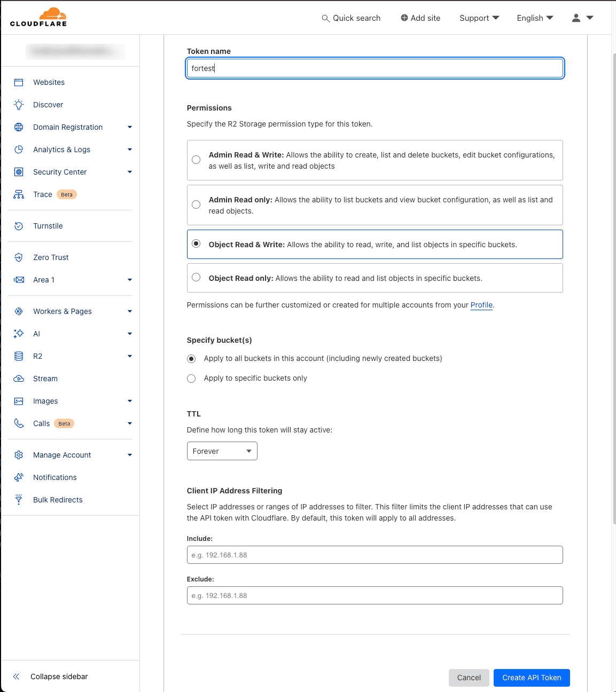Go to Discover in sidebar

[48, 105]
